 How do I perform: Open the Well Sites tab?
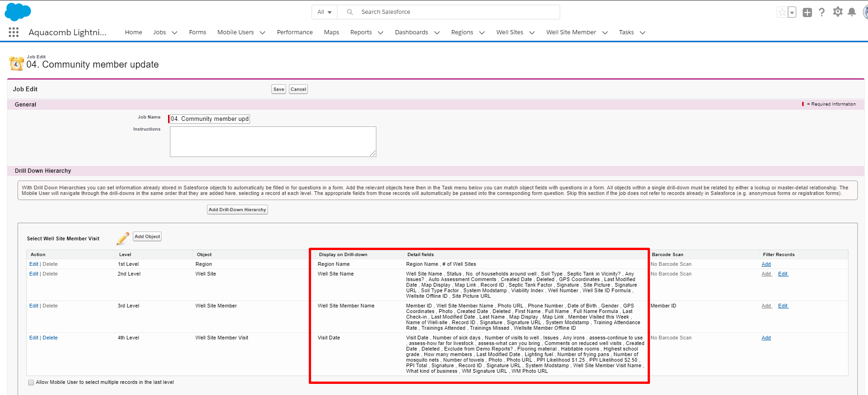(510, 32)
